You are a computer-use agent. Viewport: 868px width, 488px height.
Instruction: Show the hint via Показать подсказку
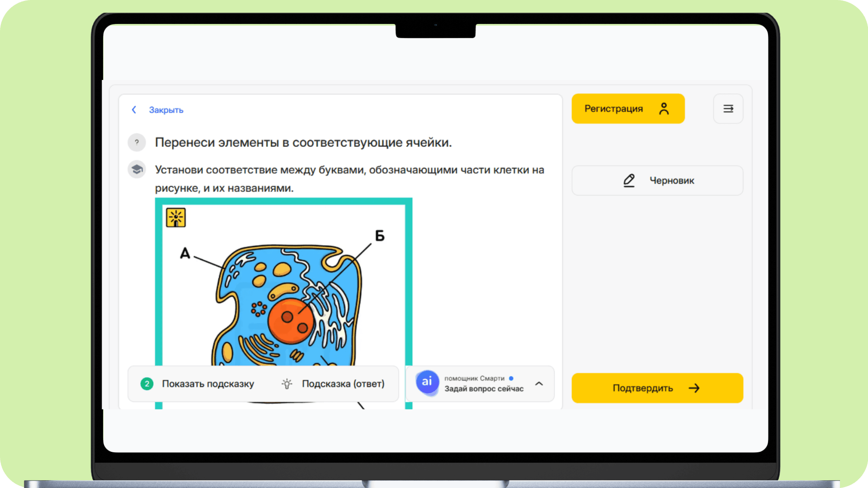coord(208,384)
